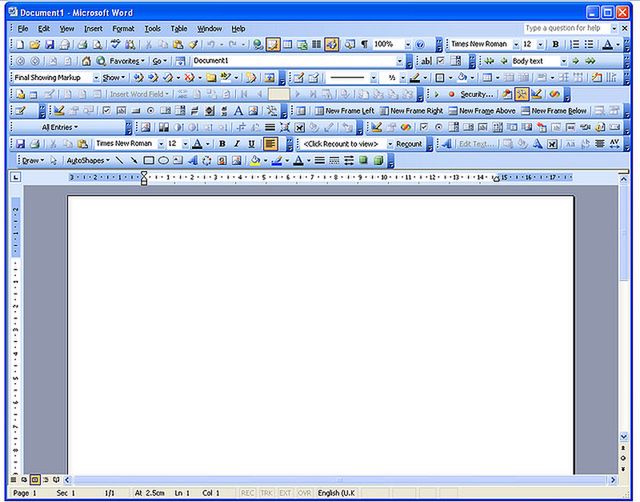
Task: Select the Format Painter brush
Action: pyautogui.click(x=193, y=44)
